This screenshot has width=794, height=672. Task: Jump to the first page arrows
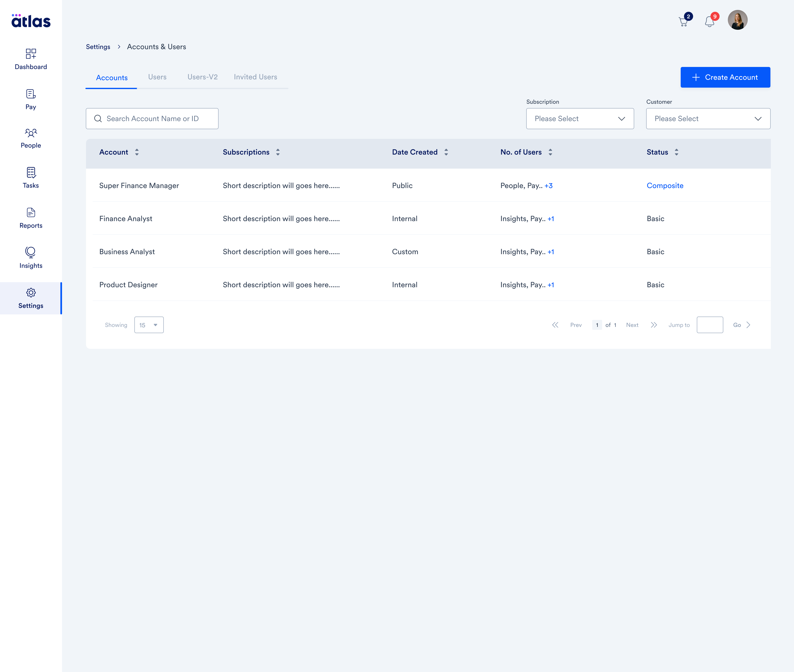click(555, 325)
